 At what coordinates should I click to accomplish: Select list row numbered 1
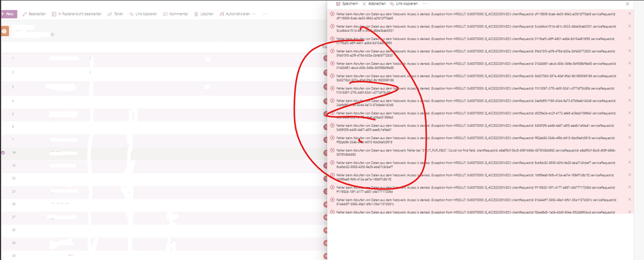pos(164,58)
